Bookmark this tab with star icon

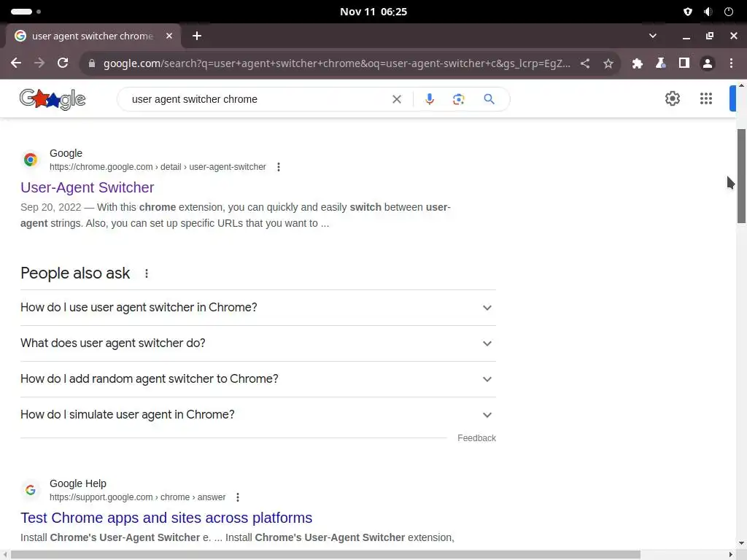[x=608, y=63]
